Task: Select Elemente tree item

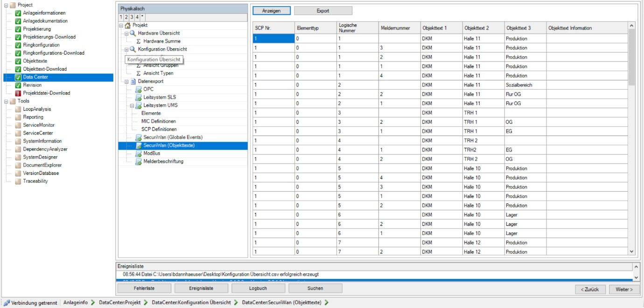Action: (151, 114)
